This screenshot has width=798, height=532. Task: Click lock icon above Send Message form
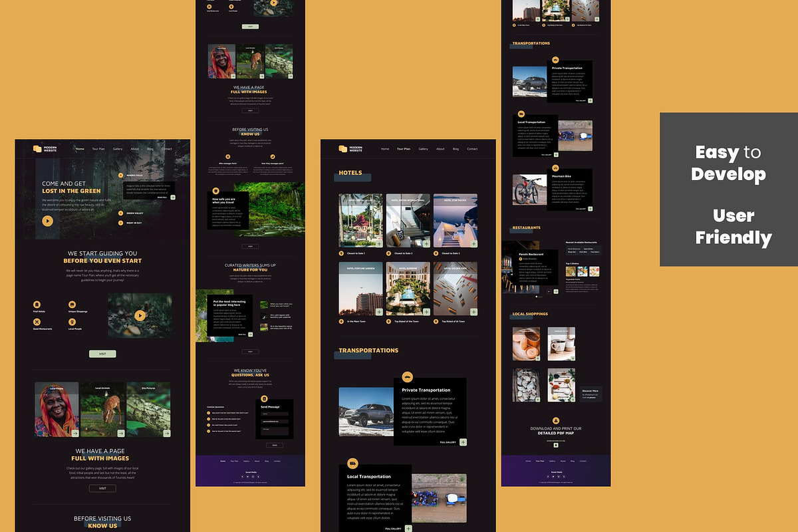coord(264,398)
